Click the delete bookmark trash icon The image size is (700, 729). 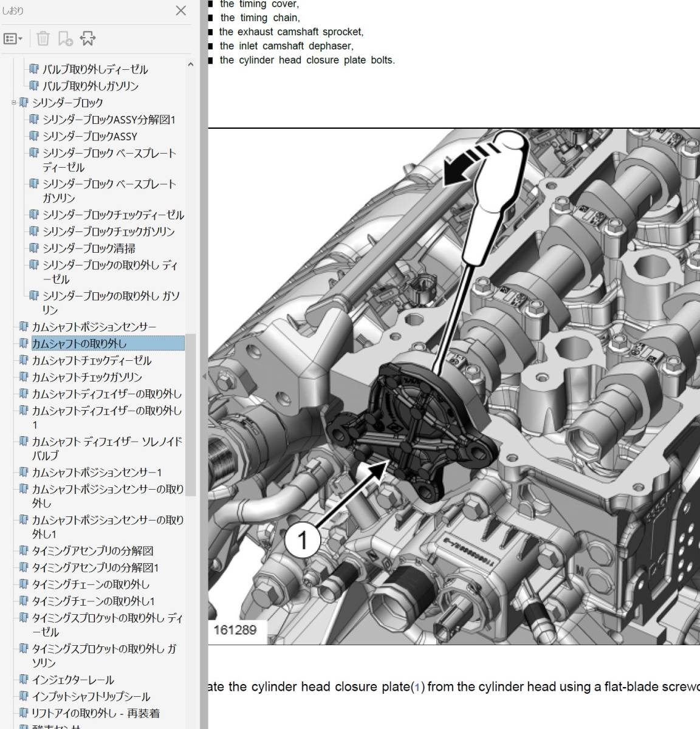coord(43,39)
